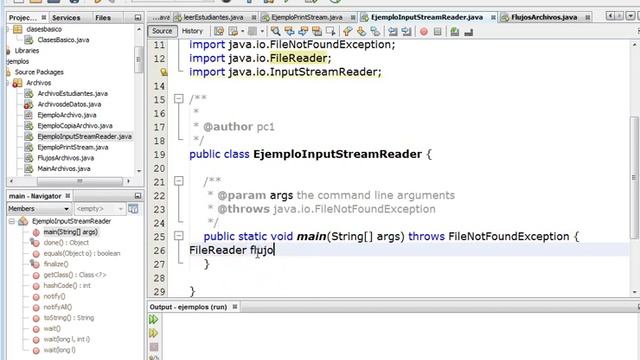
Task: Close the FlujosArchivos.java tab
Action: click(x=587, y=17)
